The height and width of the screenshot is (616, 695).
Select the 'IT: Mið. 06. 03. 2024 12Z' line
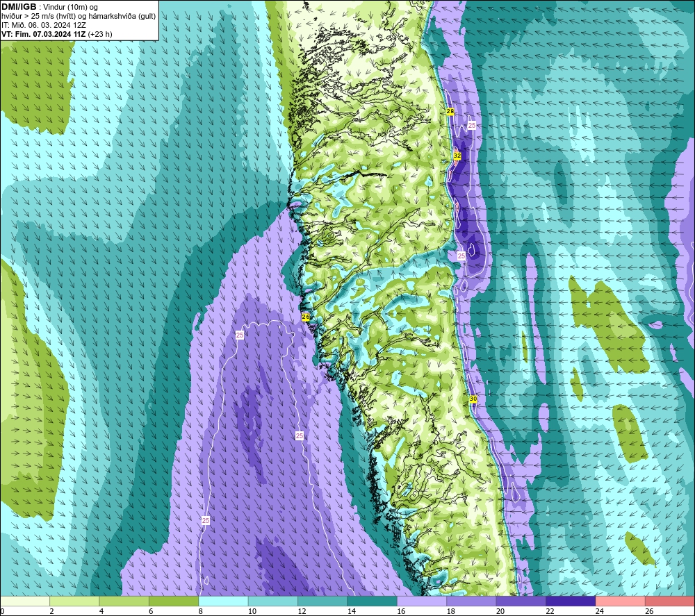tap(43, 25)
